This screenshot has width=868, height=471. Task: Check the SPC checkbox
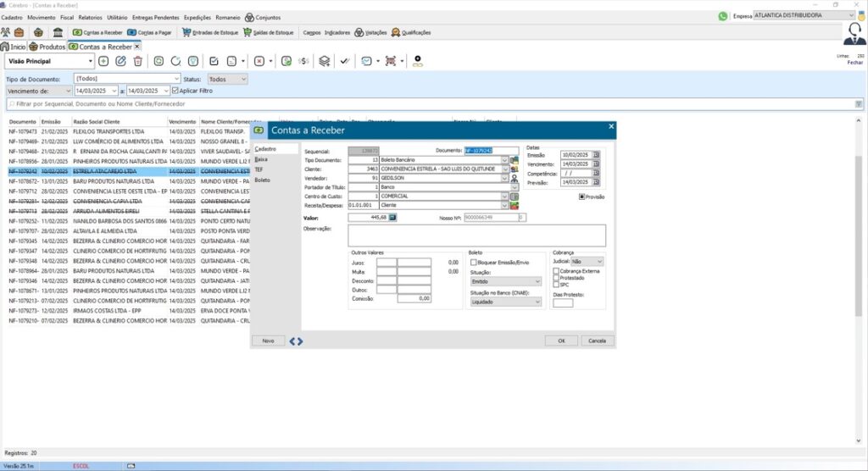(x=556, y=285)
